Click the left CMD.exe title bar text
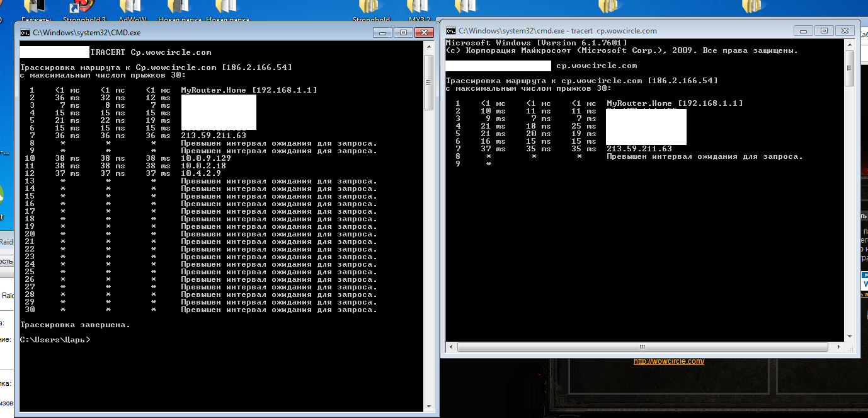Viewport: 868px width, 418px height. pyautogui.click(x=87, y=33)
